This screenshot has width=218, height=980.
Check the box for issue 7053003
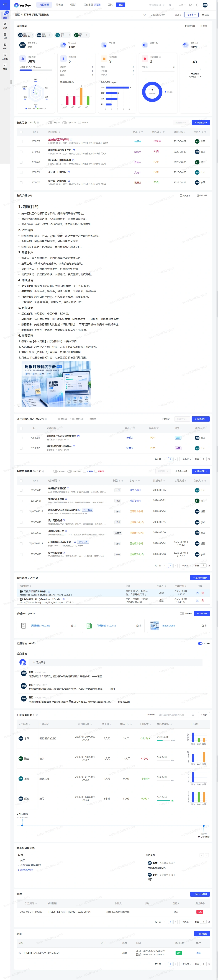coord(21,438)
